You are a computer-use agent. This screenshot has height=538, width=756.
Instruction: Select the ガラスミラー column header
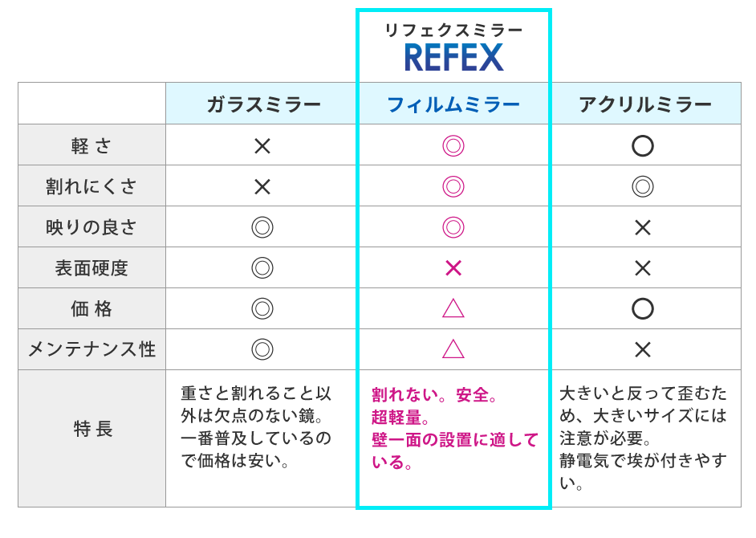click(x=263, y=105)
